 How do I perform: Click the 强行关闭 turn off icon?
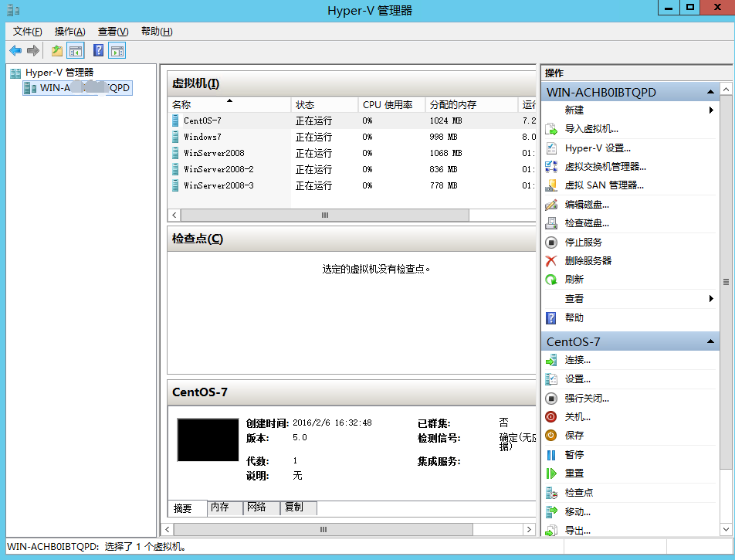(x=551, y=399)
